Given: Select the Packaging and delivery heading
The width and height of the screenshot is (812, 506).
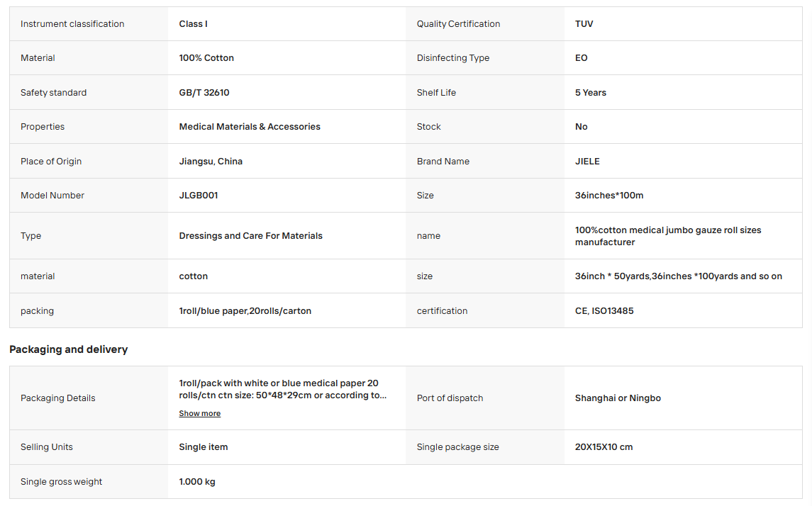Looking at the screenshot, I should tap(68, 349).
